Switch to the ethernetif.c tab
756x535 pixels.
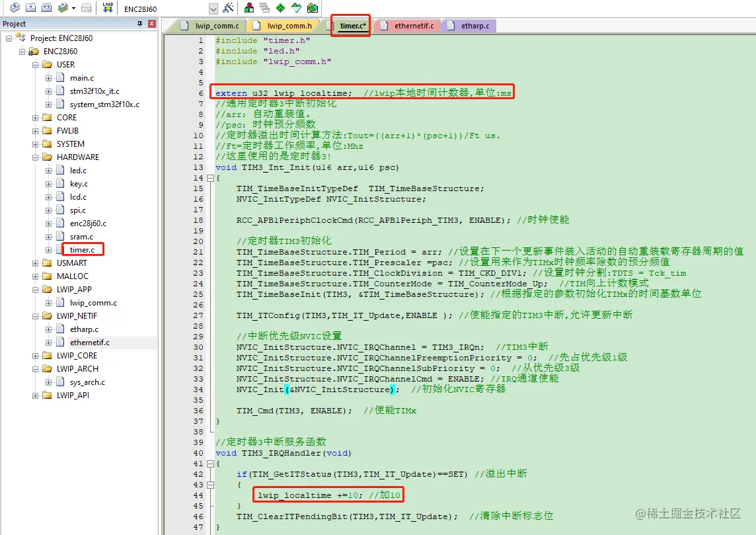[408, 26]
